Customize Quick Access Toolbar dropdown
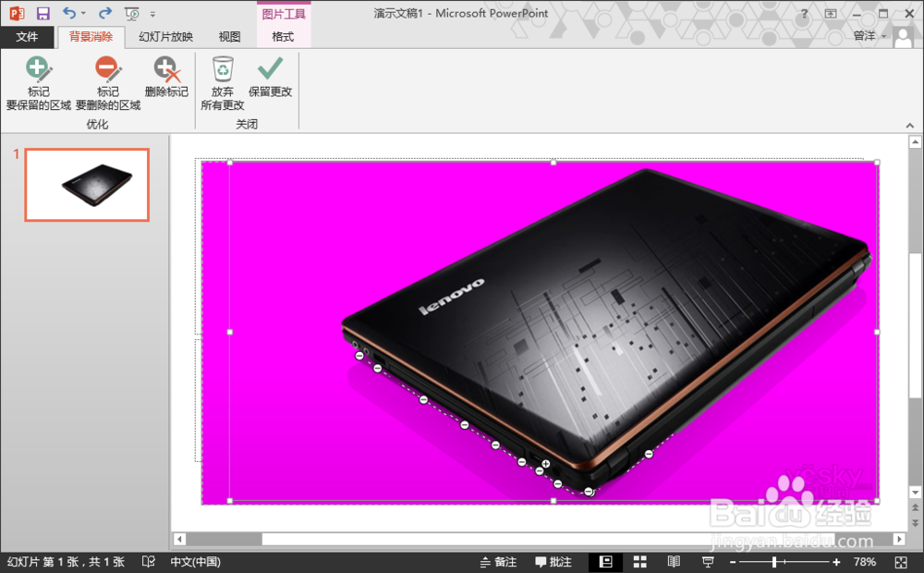The image size is (924, 573). (152, 14)
